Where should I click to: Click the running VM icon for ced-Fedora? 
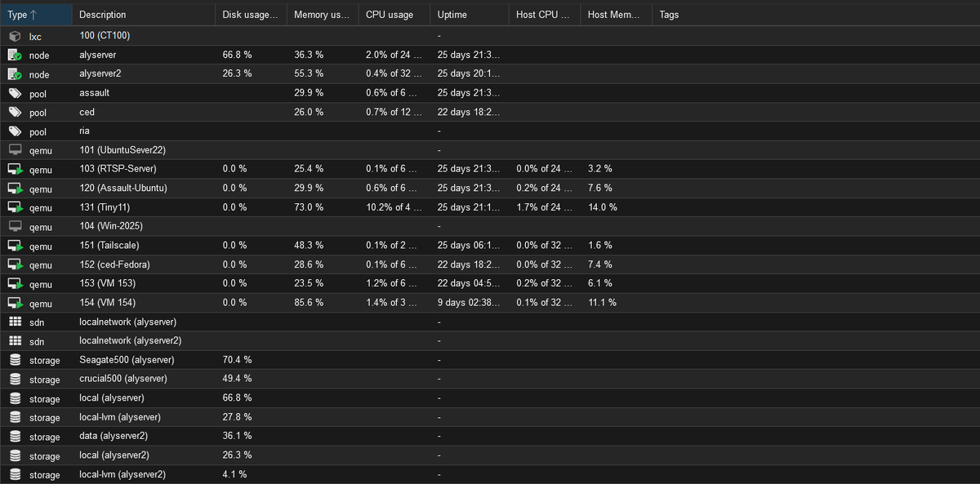pos(15,265)
